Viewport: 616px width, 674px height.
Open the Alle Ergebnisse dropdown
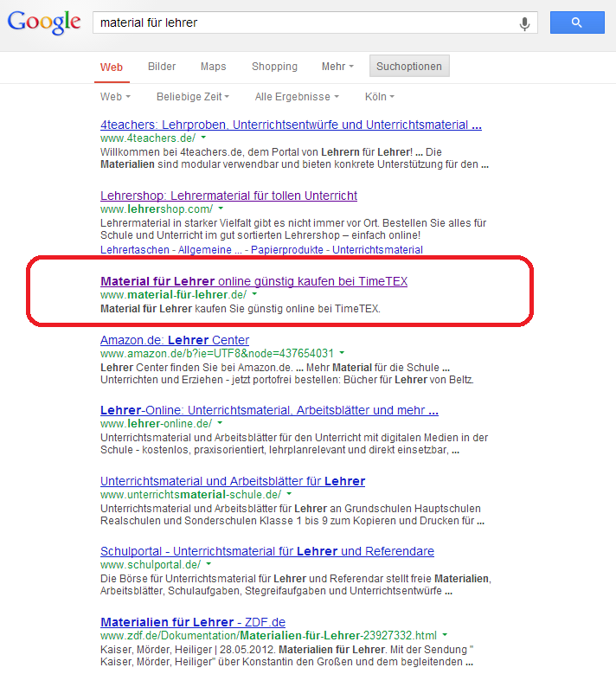(x=297, y=97)
